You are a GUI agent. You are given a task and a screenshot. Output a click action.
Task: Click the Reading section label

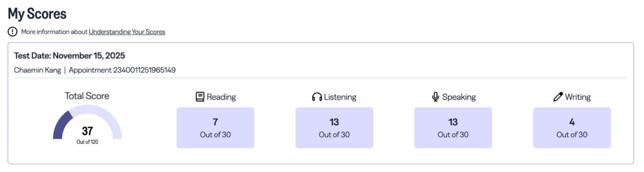click(x=221, y=97)
